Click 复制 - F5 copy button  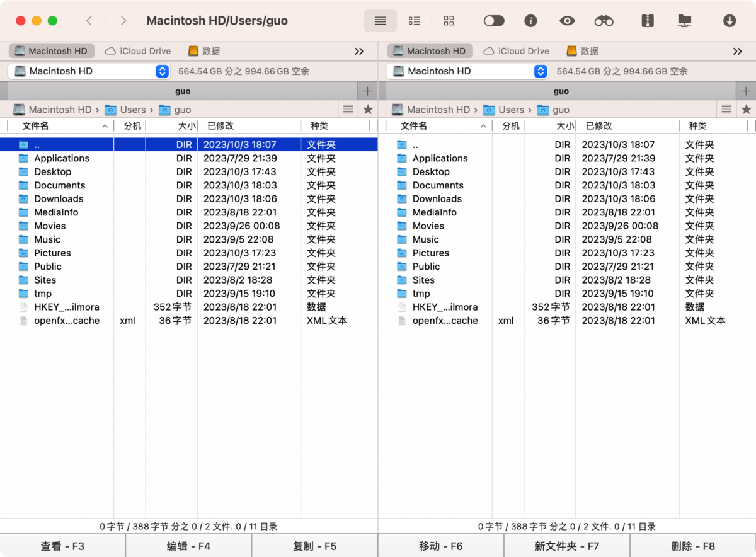click(314, 546)
